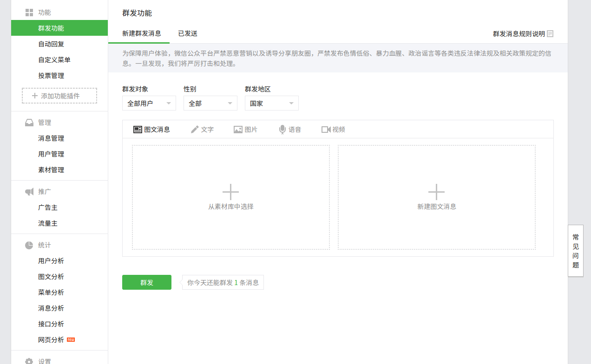Open the 群发消息规则说明 document icon
Viewport: 591px width, 364px height.
click(550, 33)
